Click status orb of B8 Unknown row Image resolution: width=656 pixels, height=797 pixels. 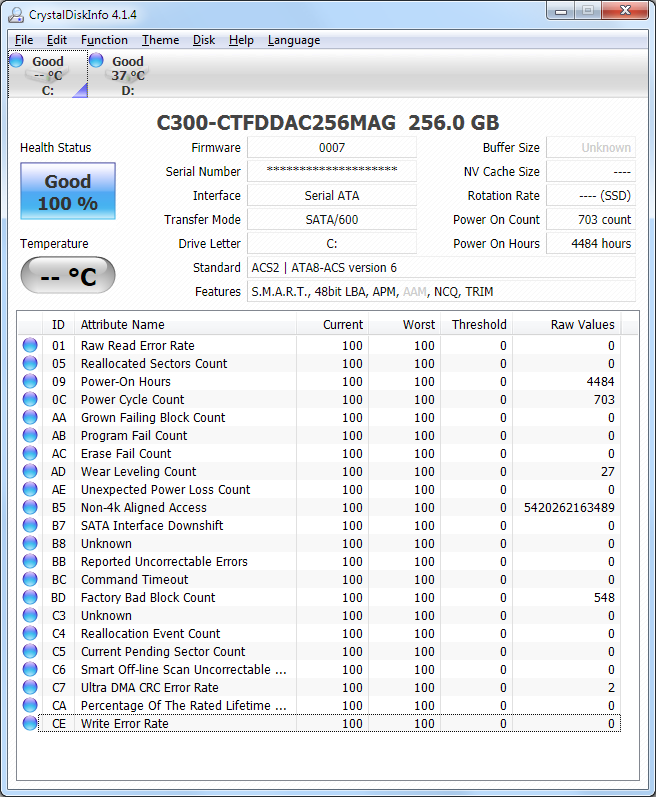pyautogui.click(x=30, y=543)
